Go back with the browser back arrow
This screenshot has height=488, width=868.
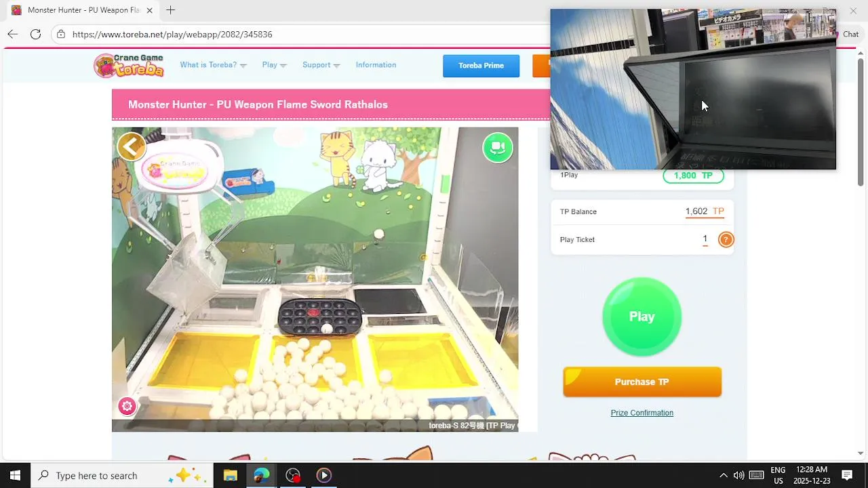pyautogui.click(x=12, y=34)
